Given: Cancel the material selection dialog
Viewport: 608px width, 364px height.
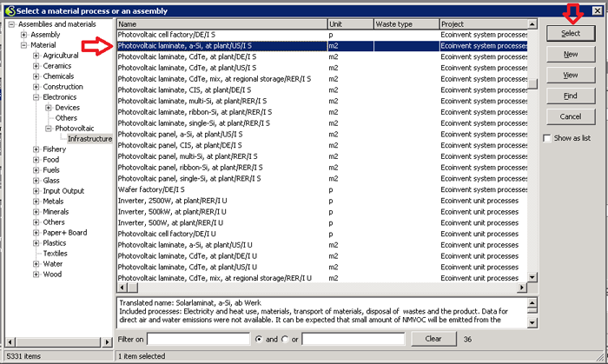Looking at the screenshot, I should point(570,116).
